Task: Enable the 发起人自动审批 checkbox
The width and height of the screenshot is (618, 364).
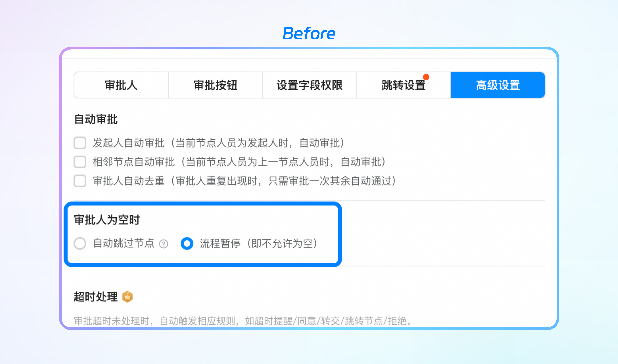Action: tap(80, 143)
